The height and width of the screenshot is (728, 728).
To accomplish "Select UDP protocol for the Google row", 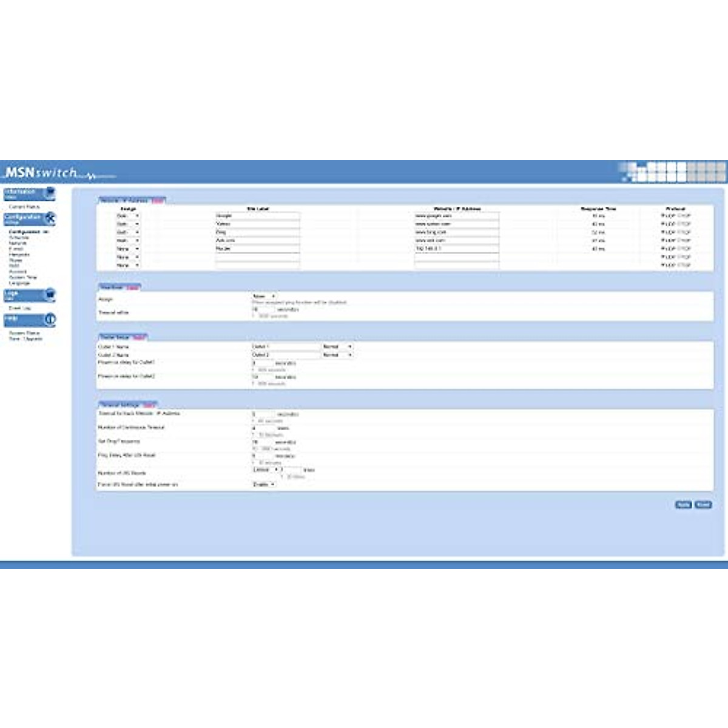I will pyautogui.click(x=663, y=216).
